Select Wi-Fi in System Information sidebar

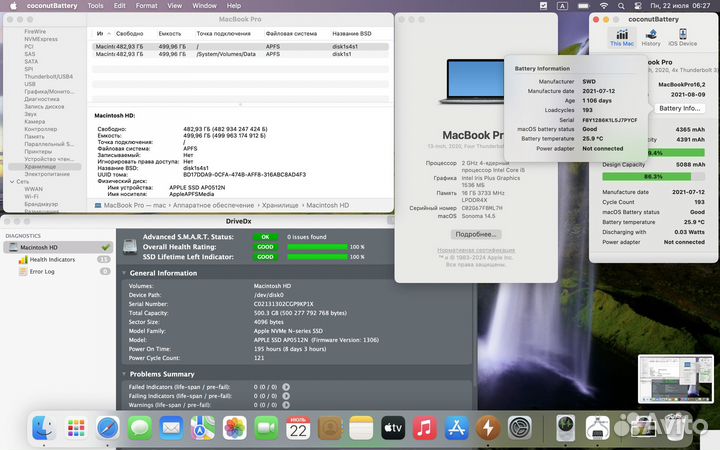(31, 196)
